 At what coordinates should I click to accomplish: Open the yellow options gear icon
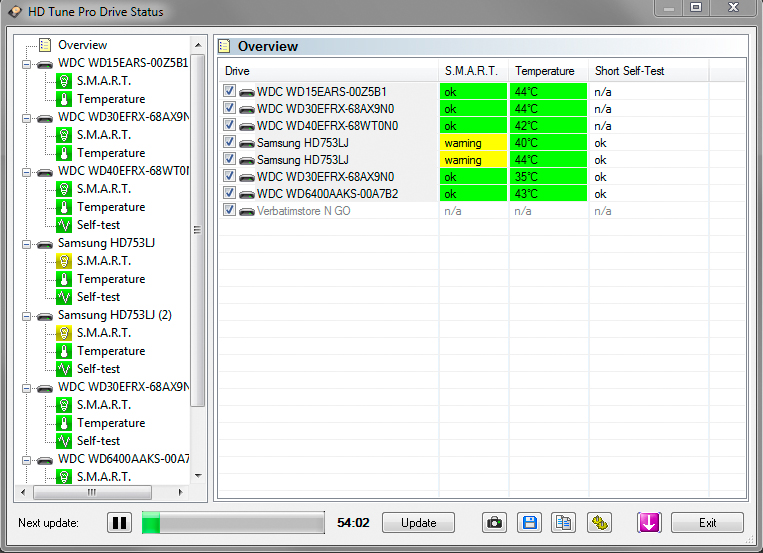600,523
